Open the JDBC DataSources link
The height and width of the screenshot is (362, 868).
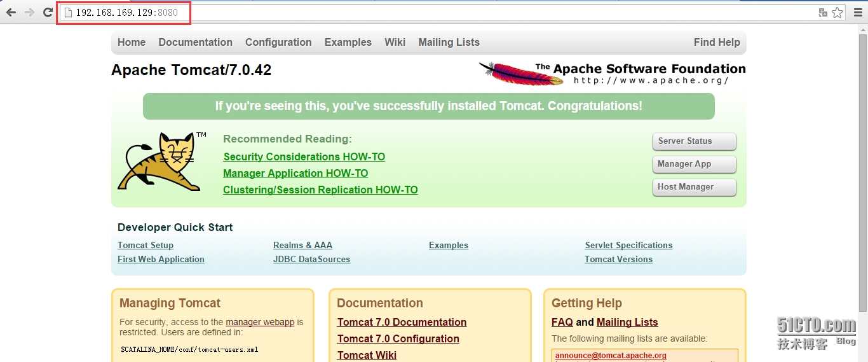311,259
